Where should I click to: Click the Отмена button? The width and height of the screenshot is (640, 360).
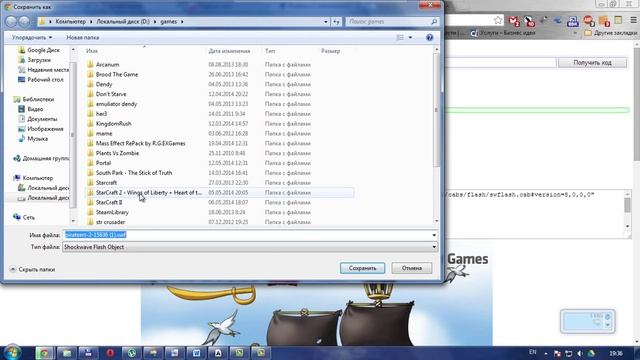411,268
